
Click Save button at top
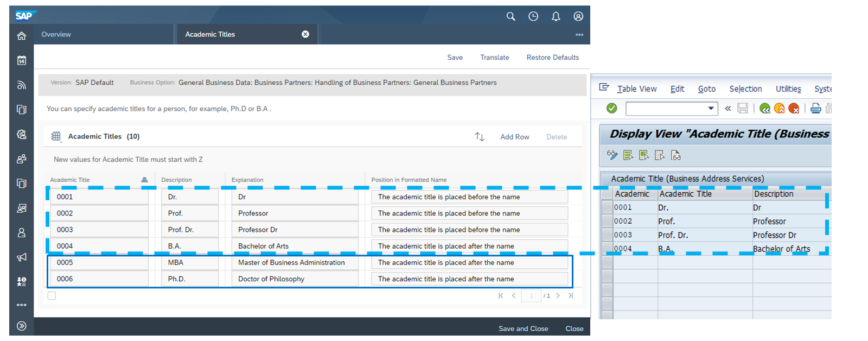click(x=455, y=58)
